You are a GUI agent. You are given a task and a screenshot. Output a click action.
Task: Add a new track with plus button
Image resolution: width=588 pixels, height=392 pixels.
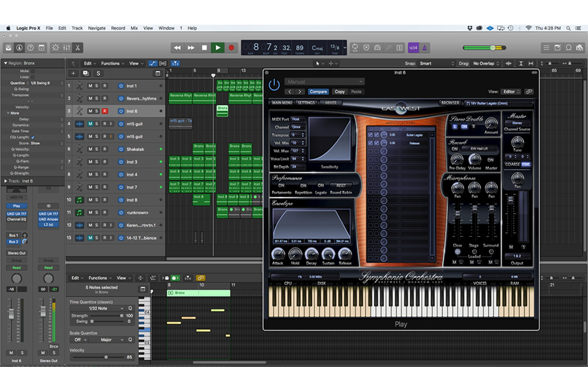pos(73,73)
